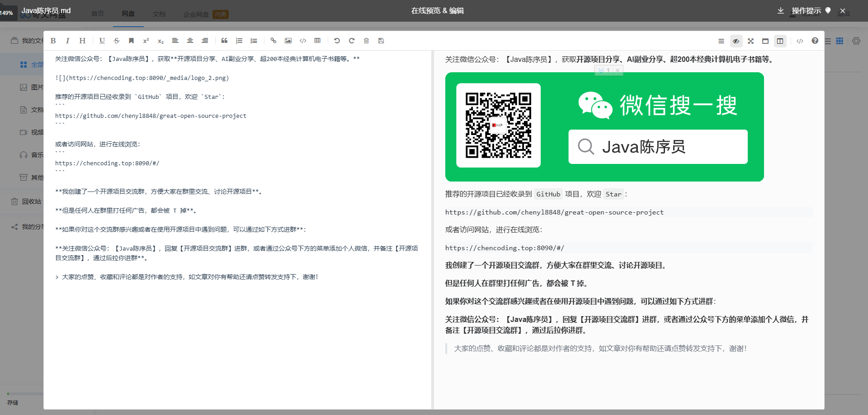Insert a hyperlink with the link icon
The image size is (868, 415).
tap(273, 41)
